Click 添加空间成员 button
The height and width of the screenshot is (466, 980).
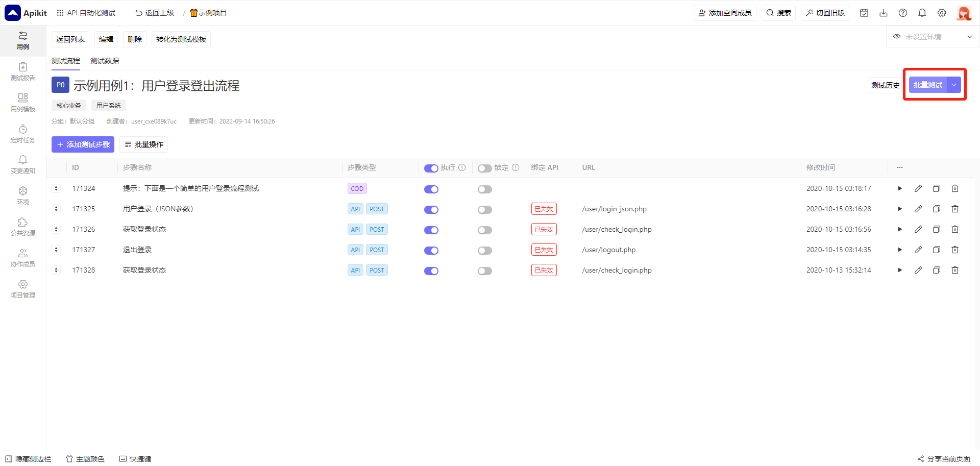coord(725,13)
